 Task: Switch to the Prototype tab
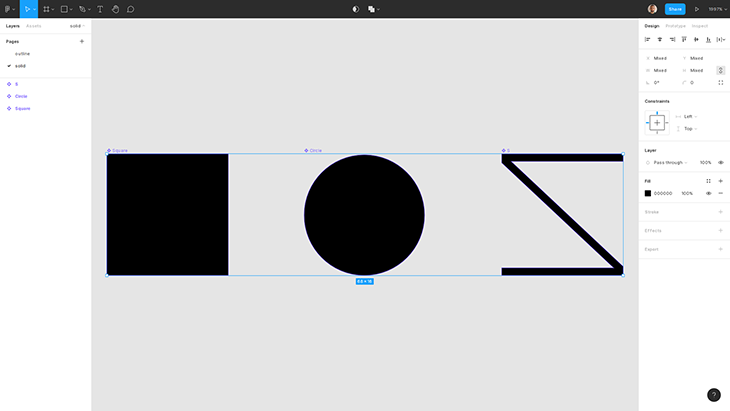tap(676, 26)
